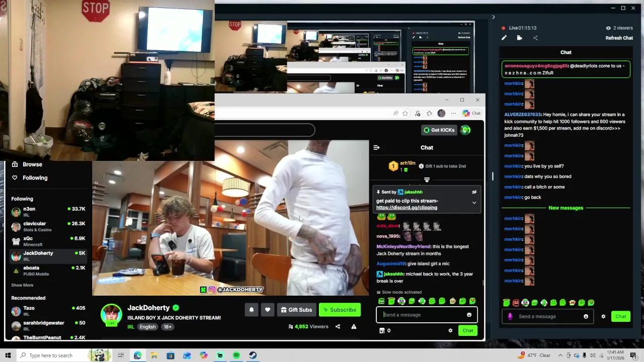
Task: Click the Subscribe button
Action: click(340, 310)
